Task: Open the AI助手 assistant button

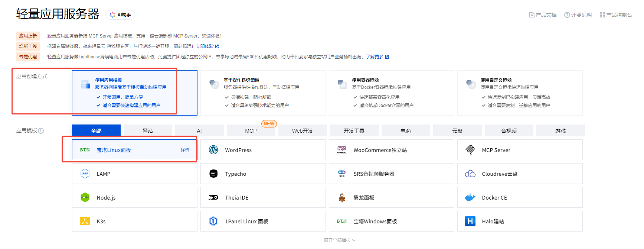Action: pyautogui.click(x=120, y=15)
